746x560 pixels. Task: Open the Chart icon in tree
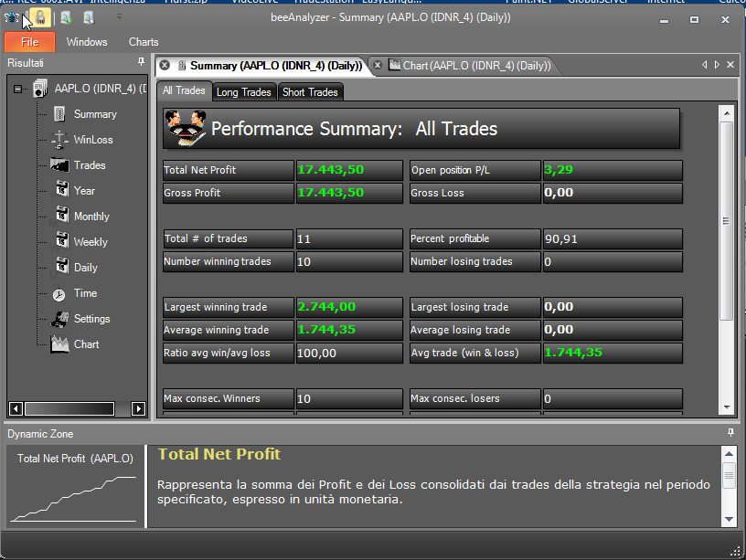pyautogui.click(x=60, y=344)
